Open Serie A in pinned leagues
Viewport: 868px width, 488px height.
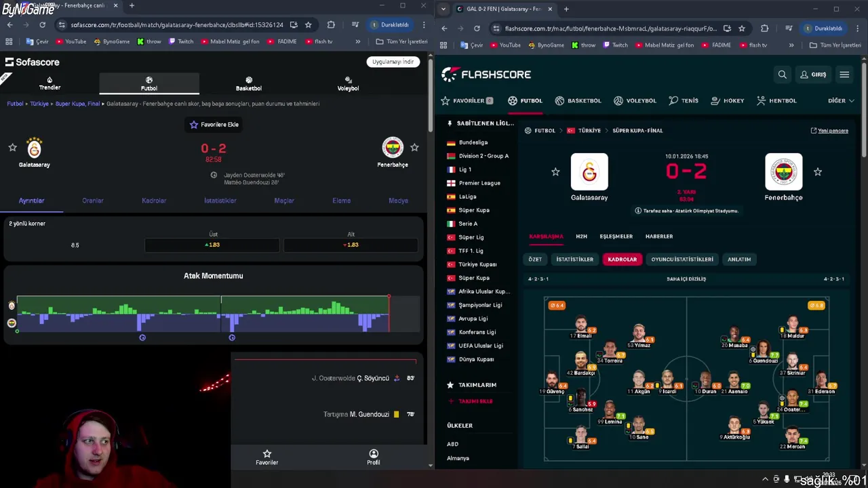(x=468, y=224)
